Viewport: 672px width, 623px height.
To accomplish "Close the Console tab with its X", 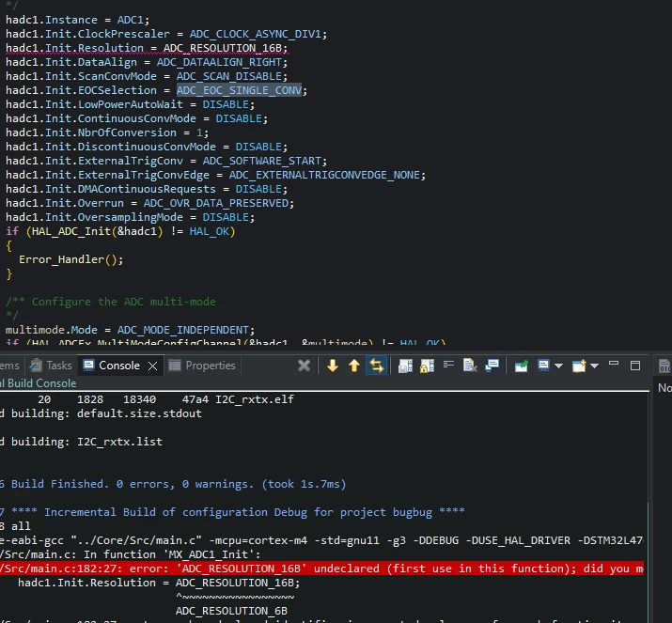I will click(x=152, y=366).
